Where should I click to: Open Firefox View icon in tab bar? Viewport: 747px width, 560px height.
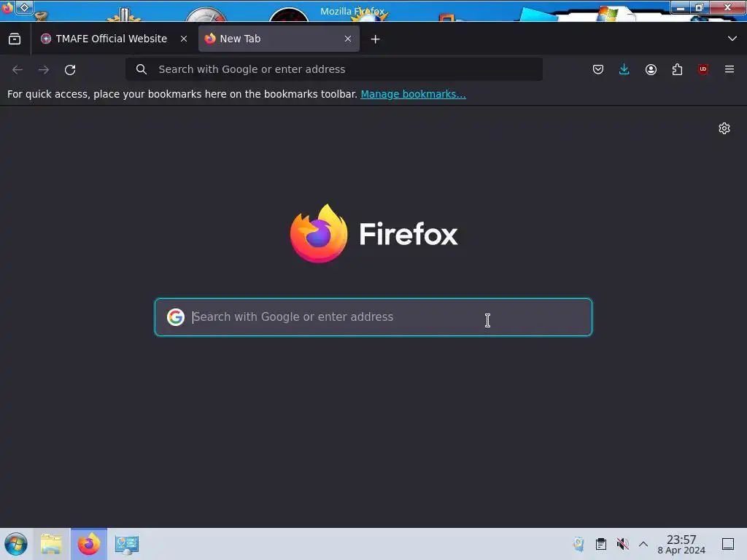pyautogui.click(x=15, y=39)
